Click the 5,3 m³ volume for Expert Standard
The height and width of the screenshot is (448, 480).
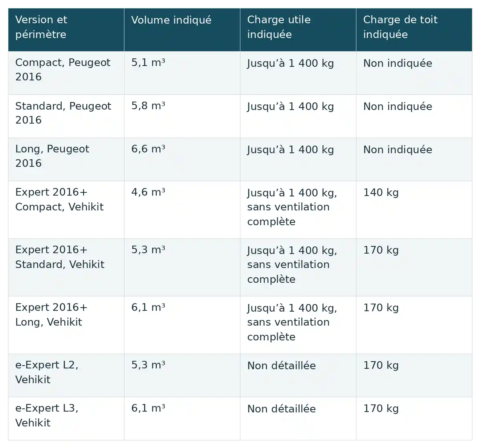(x=148, y=250)
